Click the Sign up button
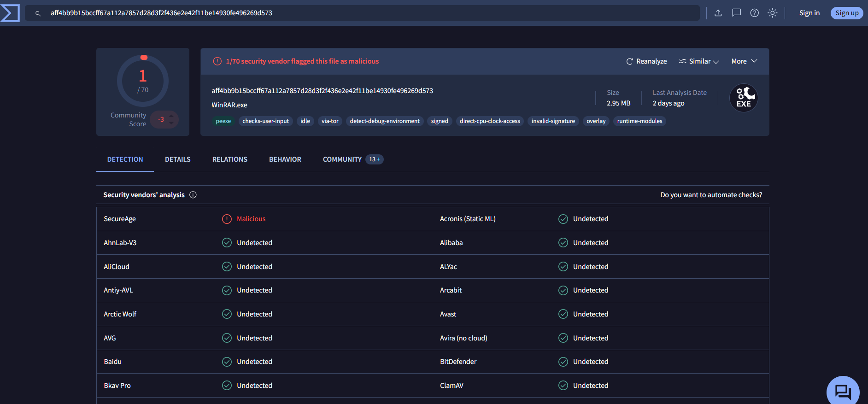Screen dimensions: 868x404 846,13
